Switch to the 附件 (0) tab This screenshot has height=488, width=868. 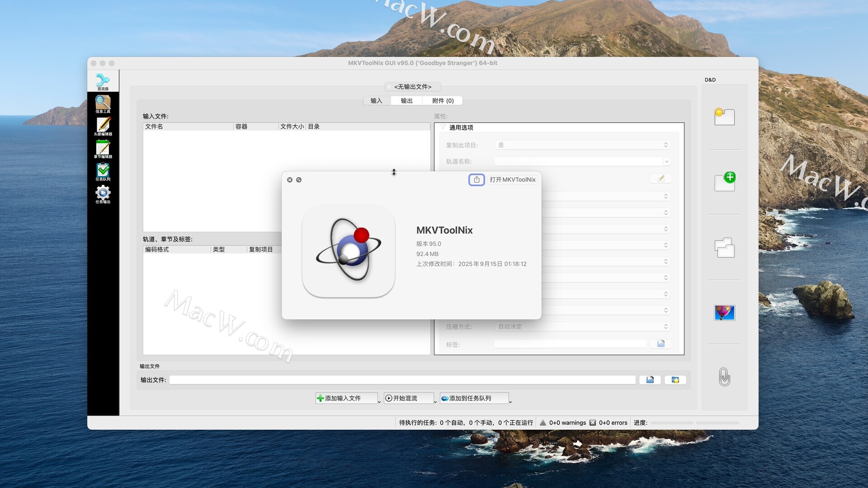[x=443, y=101]
